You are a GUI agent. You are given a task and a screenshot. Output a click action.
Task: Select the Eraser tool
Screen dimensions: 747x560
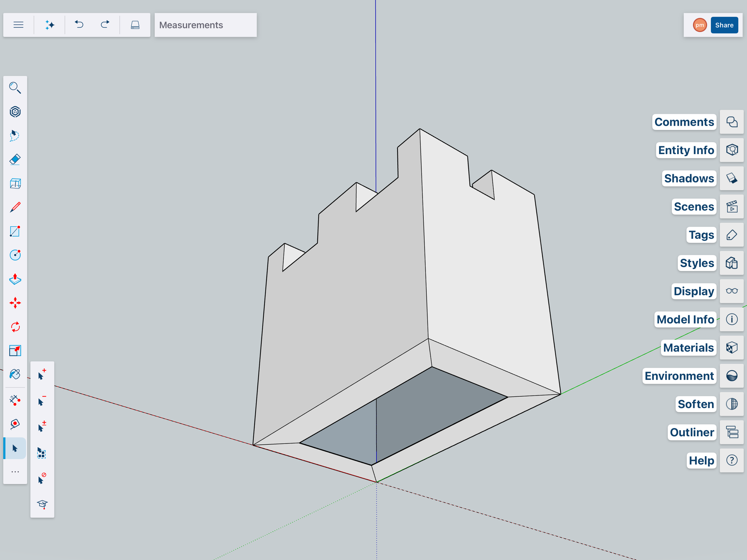click(15, 160)
